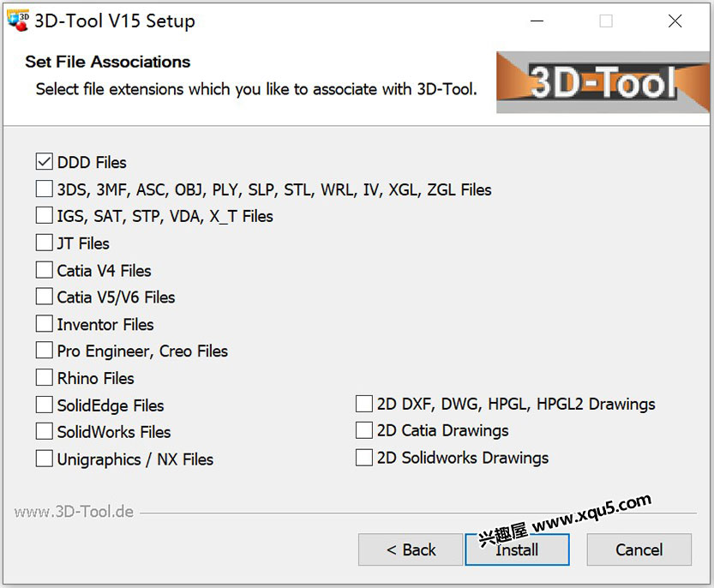Viewport: 714px width, 588px height.
Task: Tick Unigraphics / NX Files checkbox
Action: pyautogui.click(x=45, y=459)
